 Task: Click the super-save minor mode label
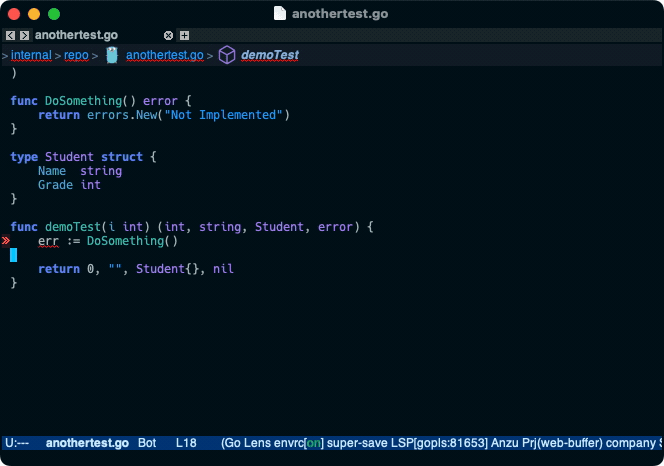357,443
